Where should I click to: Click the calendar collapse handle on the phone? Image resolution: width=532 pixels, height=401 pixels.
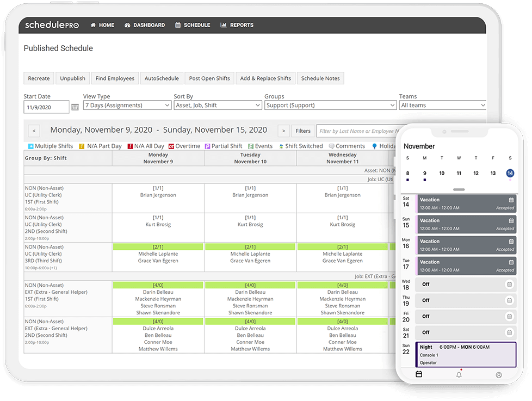[x=459, y=190]
